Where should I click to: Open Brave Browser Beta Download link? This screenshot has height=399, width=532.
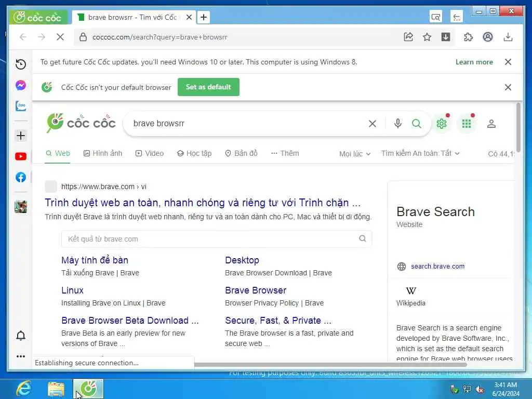click(130, 321)
